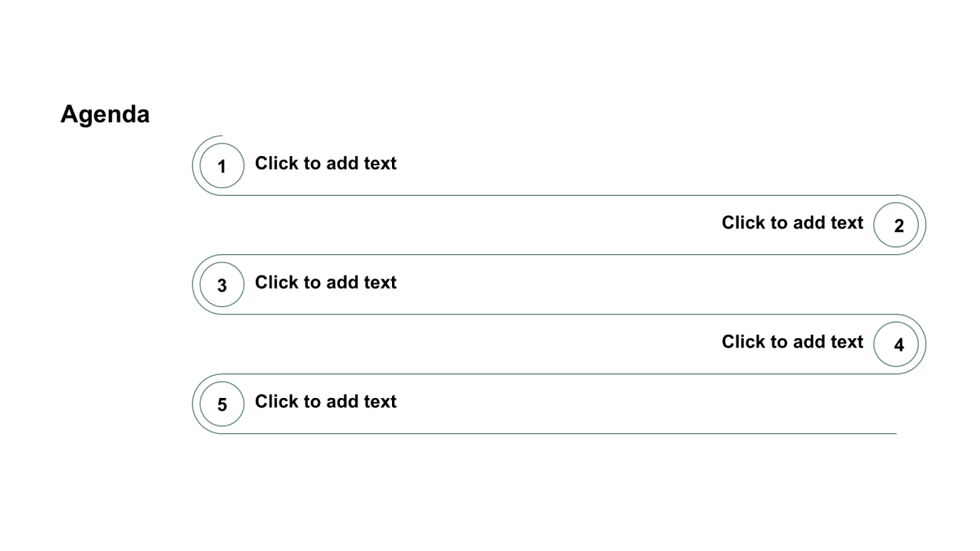Select the horizontal line beneath item 2
The width and height of the screenshot is (980, 551).
pos(559,255)
